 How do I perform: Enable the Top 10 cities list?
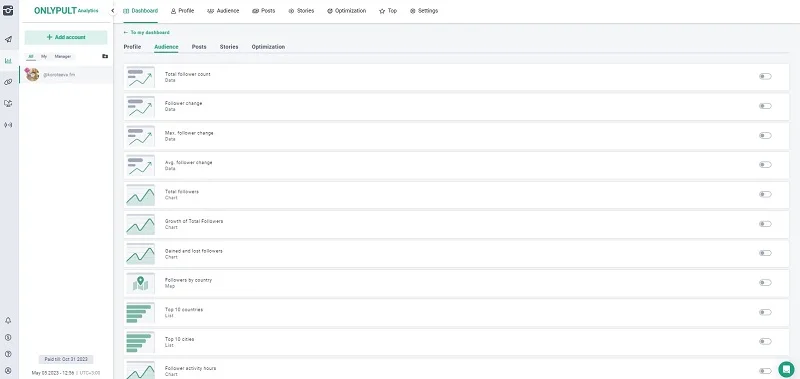[765, 342]
